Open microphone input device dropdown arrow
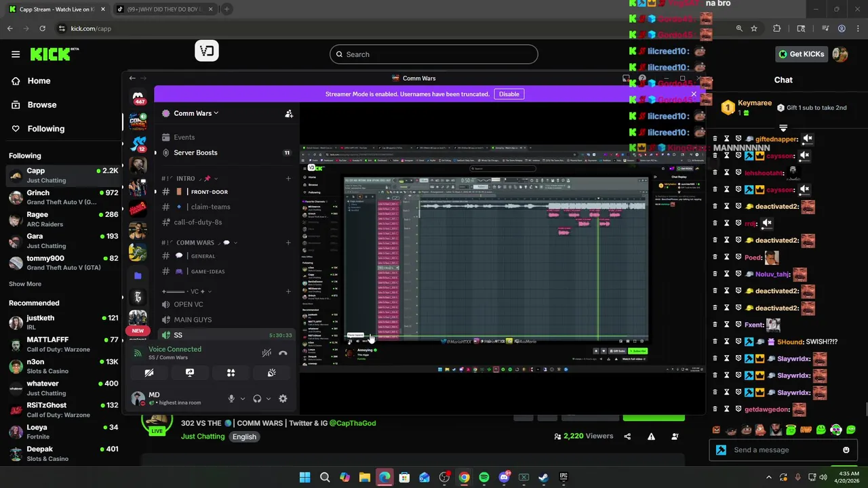Image resolution: width=868 pixels, height=488 pixels. click(243, 399)
